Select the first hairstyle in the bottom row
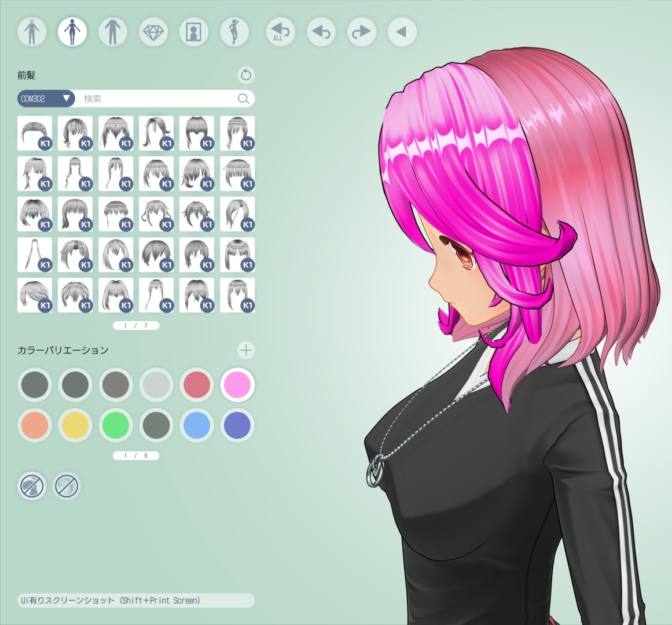Viewport: 672px width, 625px height. pos(35,295)
